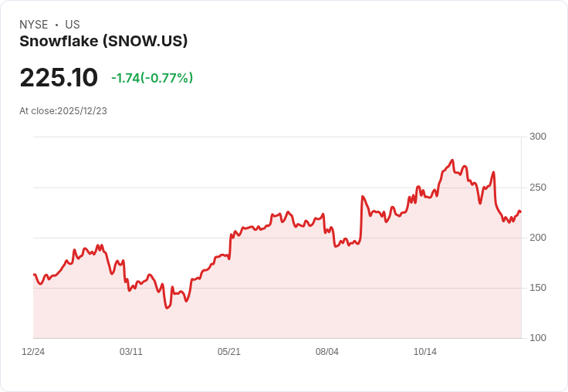Click the At close:2025/12/23 text
Image resolution: width=568 pixels, height=392 pixels.
click(x=63, y=111)
